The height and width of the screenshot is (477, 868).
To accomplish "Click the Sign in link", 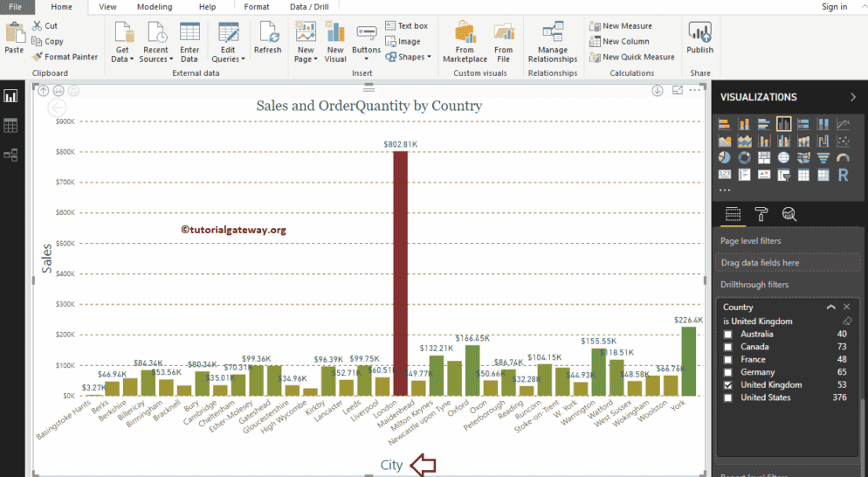I will coord(834,7).
